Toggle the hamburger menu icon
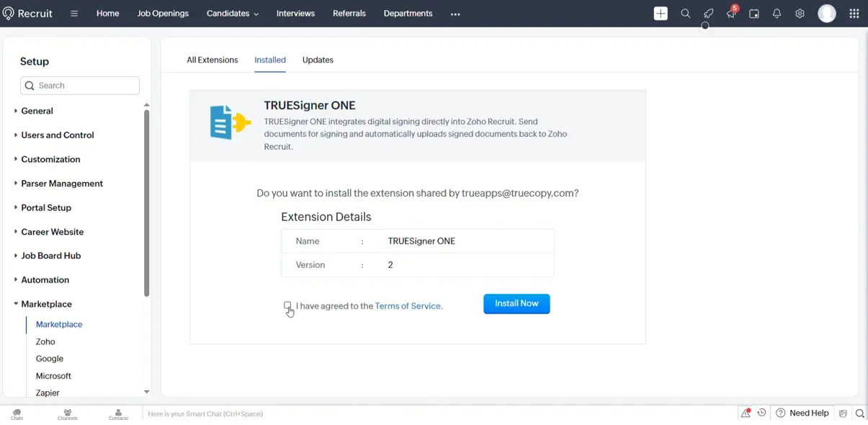Image resolution: width=868 pixels, height=425 pixels. pos(74,14)
